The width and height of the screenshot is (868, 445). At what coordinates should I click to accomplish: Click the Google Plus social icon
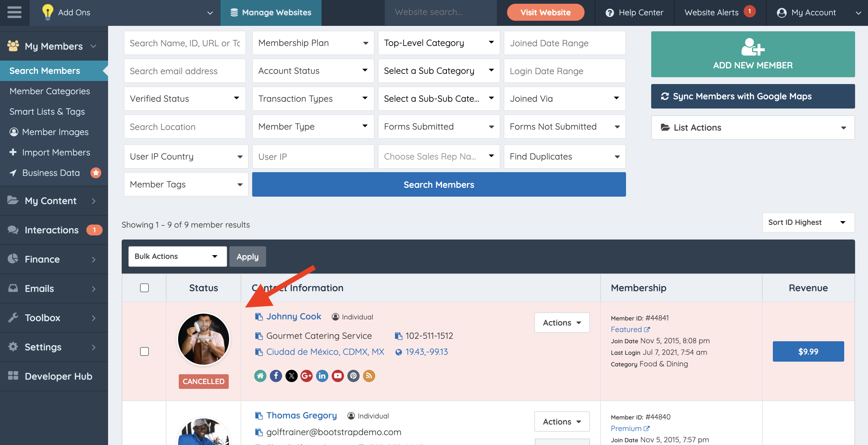coord(306,376)
